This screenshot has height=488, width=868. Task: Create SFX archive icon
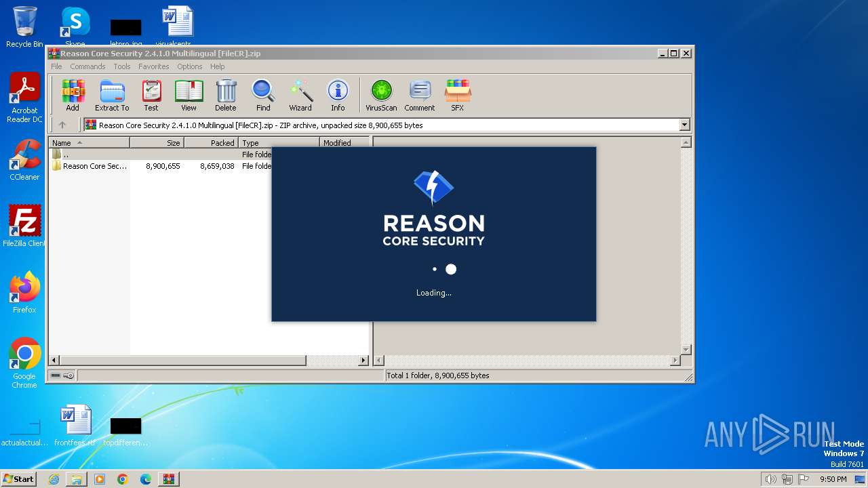click(458, 95)
